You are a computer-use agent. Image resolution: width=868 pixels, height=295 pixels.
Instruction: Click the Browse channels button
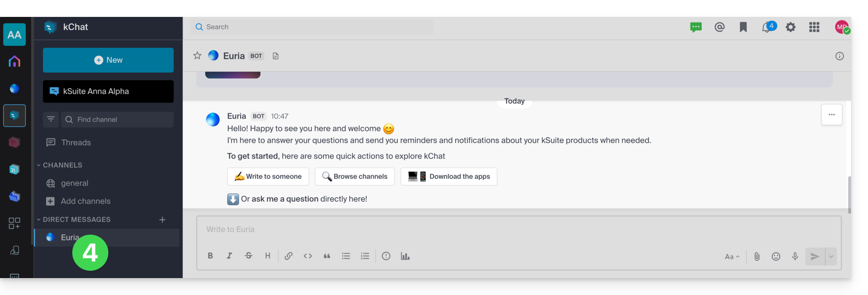tap(355, 177)
